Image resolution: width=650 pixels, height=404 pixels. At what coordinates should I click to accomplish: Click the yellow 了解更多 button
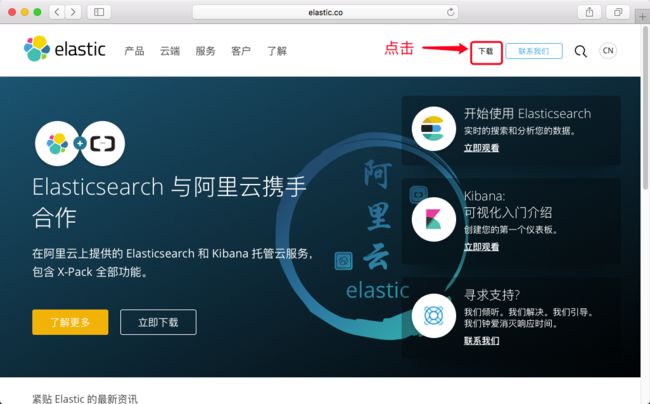coord(70,322)
